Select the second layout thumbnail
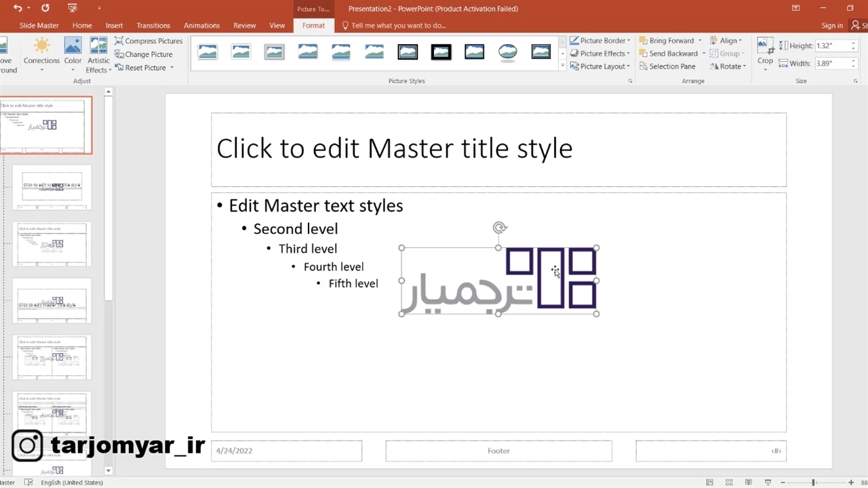Viewport: 868px width, 488px height. pos(52,186)
